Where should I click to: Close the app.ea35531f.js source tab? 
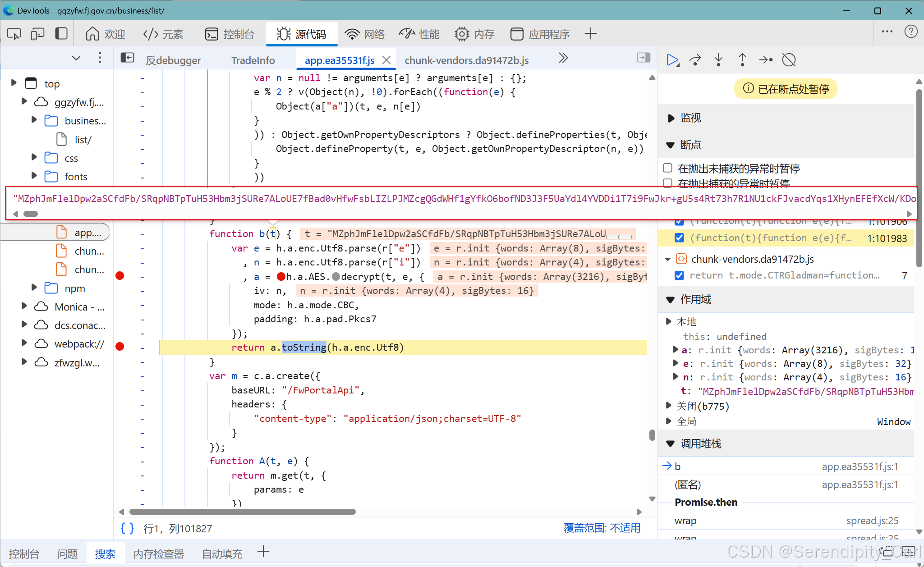(386, 59)
